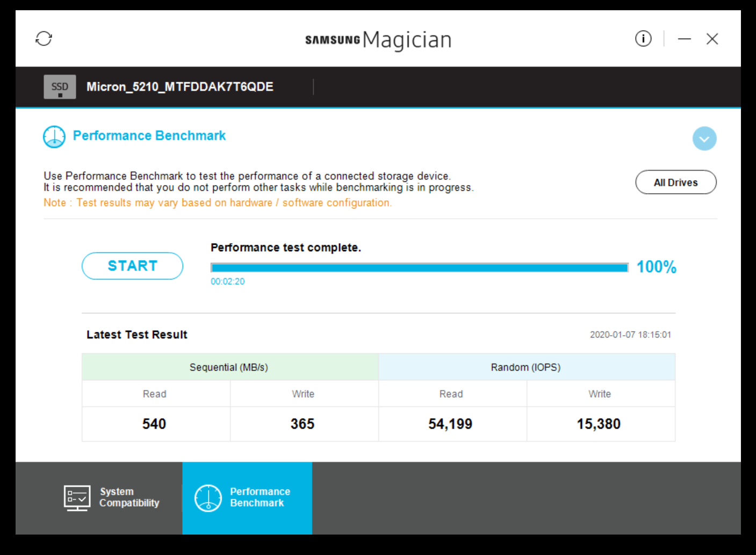The image size is (756, 555).
Task: Click the Sequential (MB/s) column header
Action: point(230,367)
